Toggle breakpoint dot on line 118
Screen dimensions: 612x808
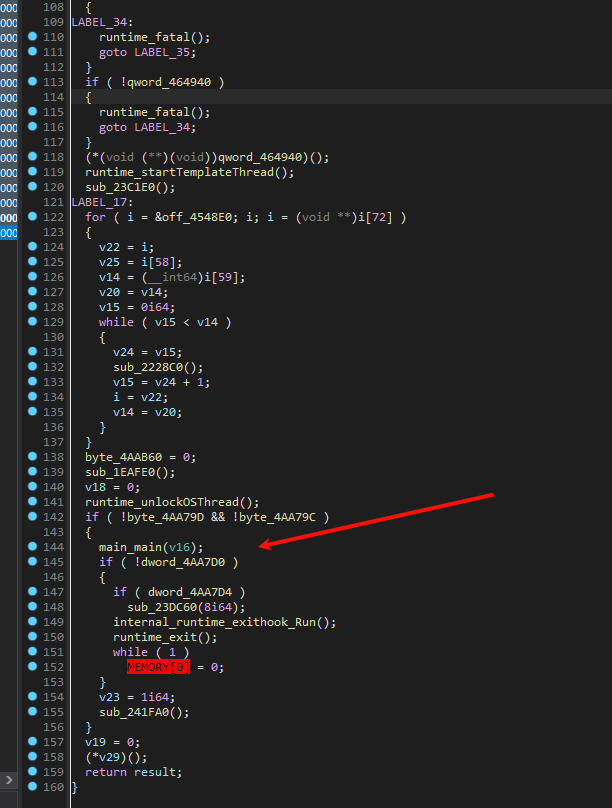pos(32,156)
